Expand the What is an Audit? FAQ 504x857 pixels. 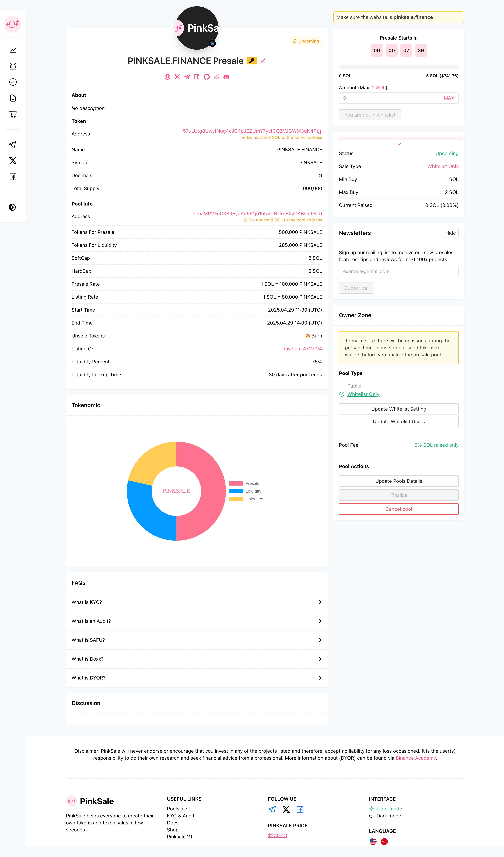[x=197, y=621]
